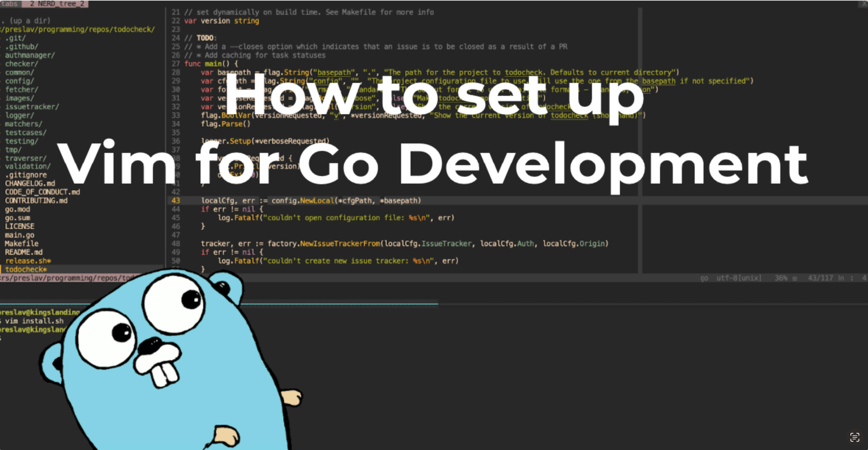Image resolution: width=868 pixels, height=450 pixels.
Task: Expand the authmanager/ directory
Action: [30, 55]
